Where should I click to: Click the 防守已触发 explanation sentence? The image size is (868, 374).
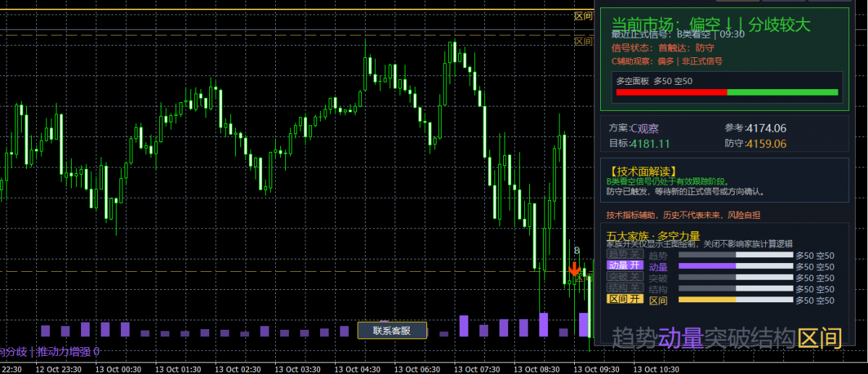click(686, 191)
